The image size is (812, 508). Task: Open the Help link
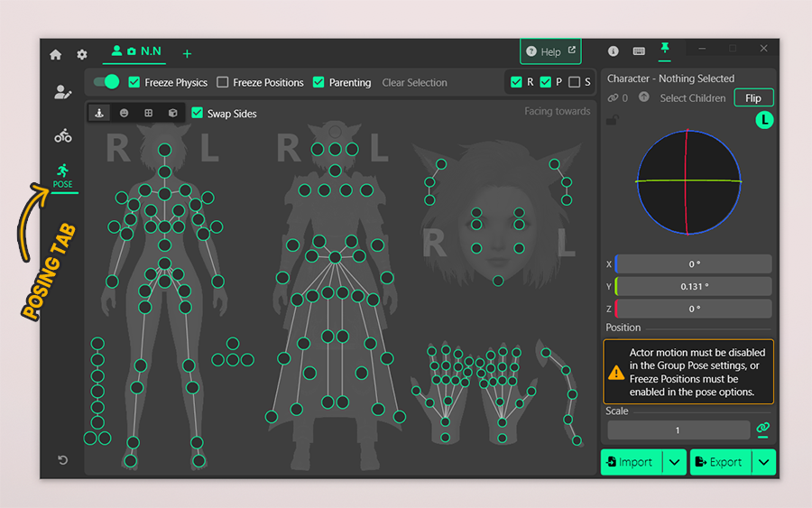(550, 51)
